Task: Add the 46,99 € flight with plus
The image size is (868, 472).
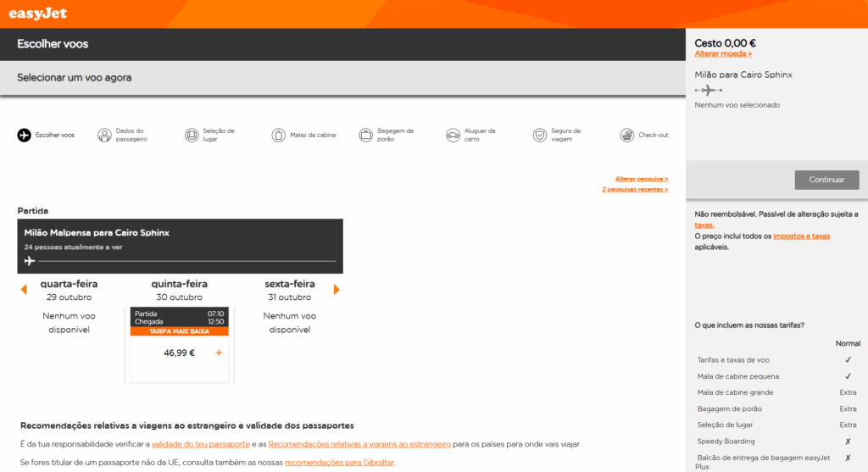Action: [219, 353]
